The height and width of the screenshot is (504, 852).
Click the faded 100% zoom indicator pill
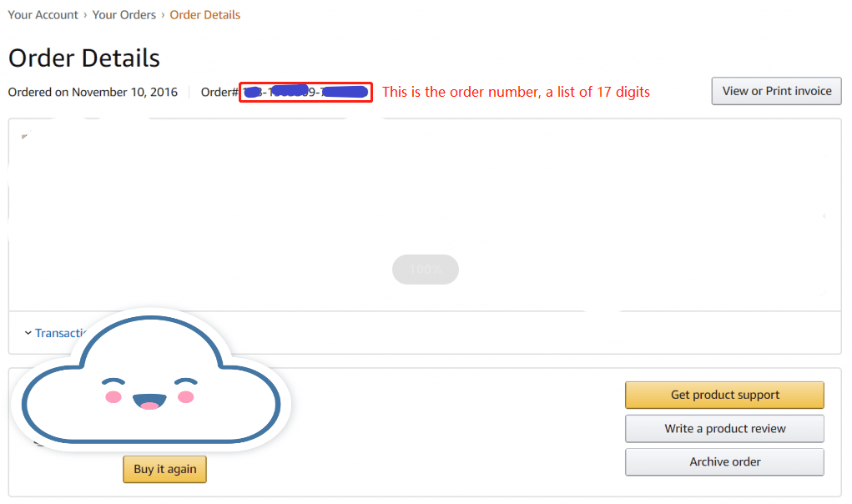click(426, 270)
